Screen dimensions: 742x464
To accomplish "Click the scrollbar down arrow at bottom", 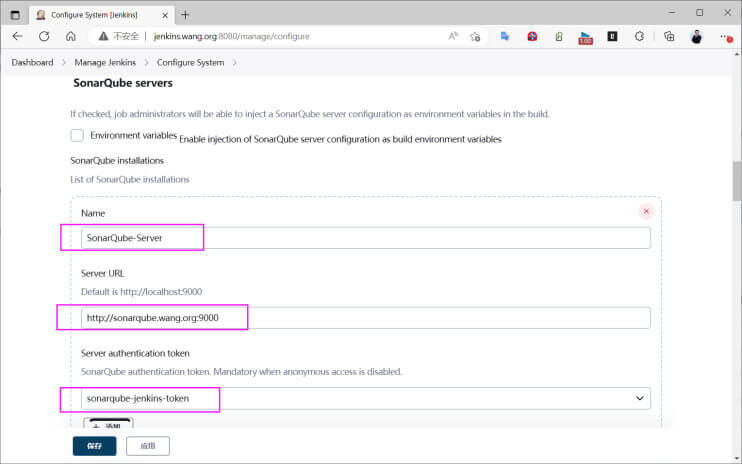I will click(x=737, y=458).
